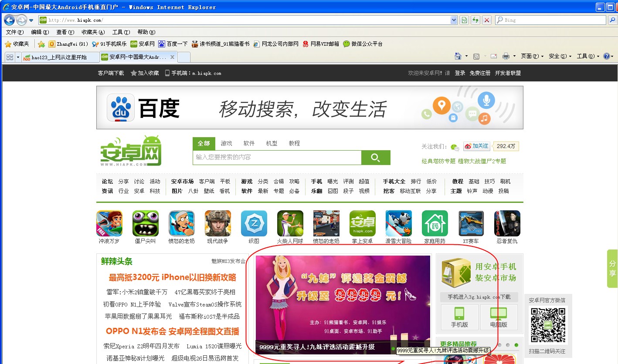Open the 编辑(E) menu
Image resolution: width=618 pixels, height=364 pixels.
click(40, 32)
